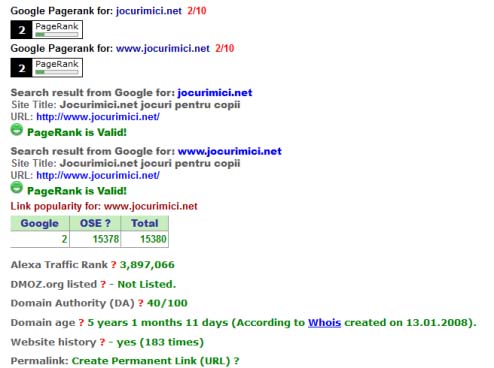Click the Total value 15380 cell
This screenshot has width=494, height=368.
[x=145, y=239]
